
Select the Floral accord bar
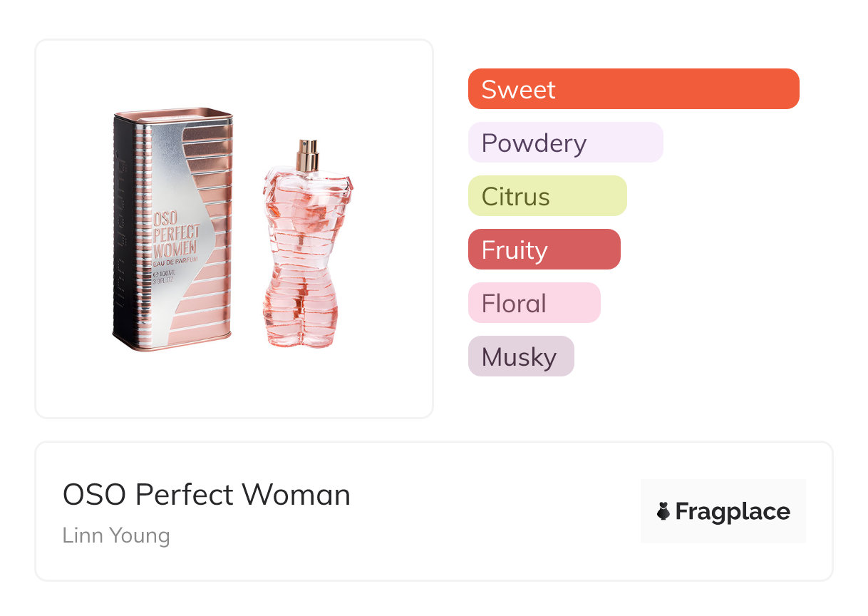pyautogui.click(x=534, y=303)
